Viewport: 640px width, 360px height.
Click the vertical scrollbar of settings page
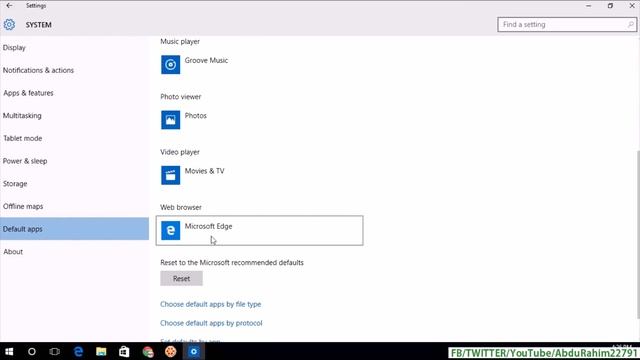[638, 235]
